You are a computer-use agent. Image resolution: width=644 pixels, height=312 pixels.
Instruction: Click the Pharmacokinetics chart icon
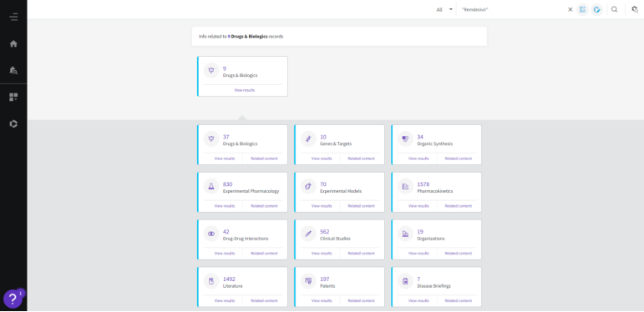coord(405,186)
